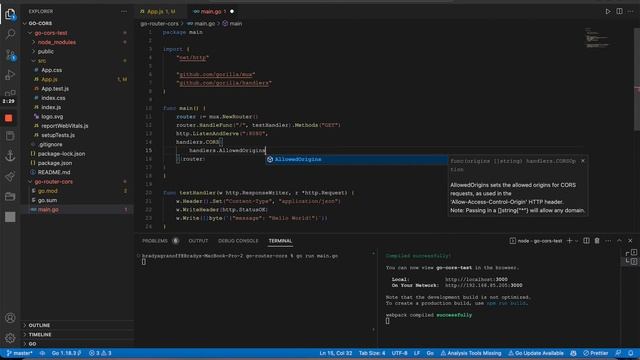
Task: Click Prettier status bar item
Action: tap(596, 353)
